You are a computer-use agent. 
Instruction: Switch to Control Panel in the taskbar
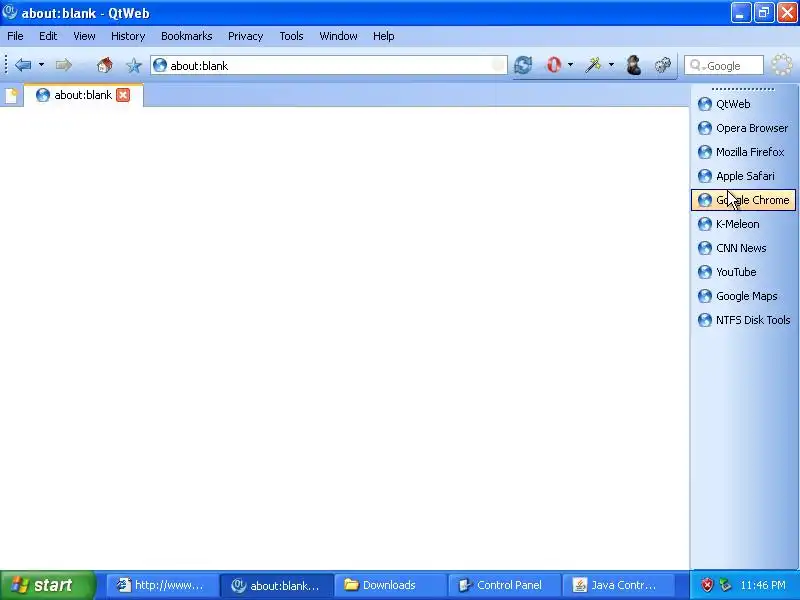(504, 585)
